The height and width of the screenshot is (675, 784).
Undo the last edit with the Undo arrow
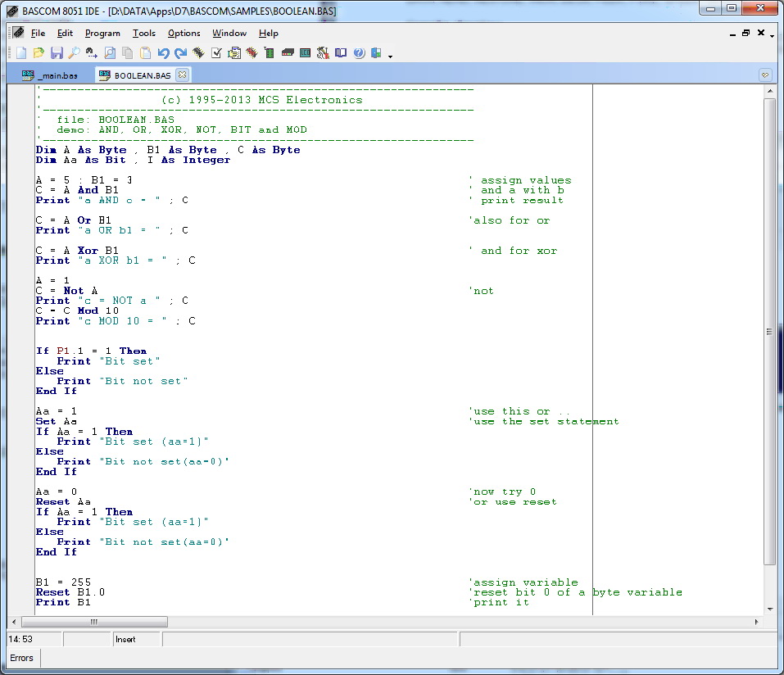pyautogui.click(x=163, y=53)
